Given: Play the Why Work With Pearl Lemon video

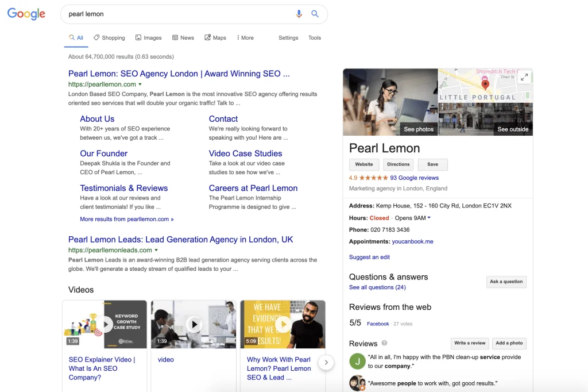Looking at the screenshot, I should pos(283,324).
